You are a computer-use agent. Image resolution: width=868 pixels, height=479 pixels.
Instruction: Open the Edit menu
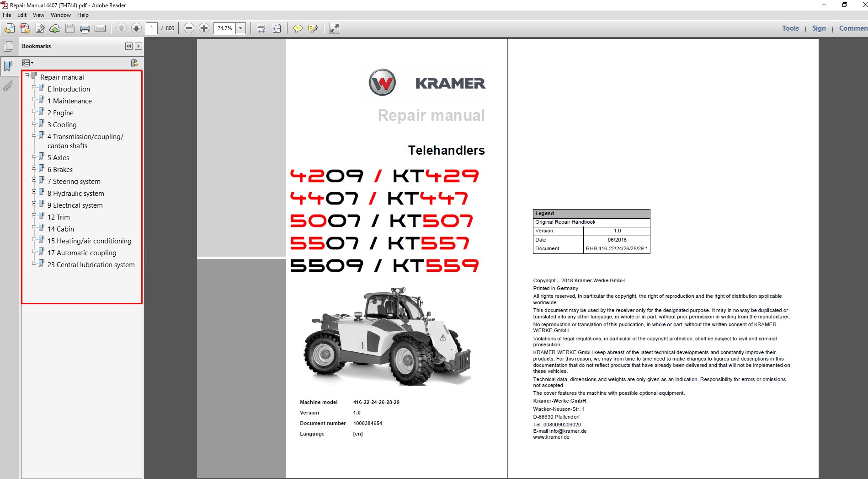point(22,15)
